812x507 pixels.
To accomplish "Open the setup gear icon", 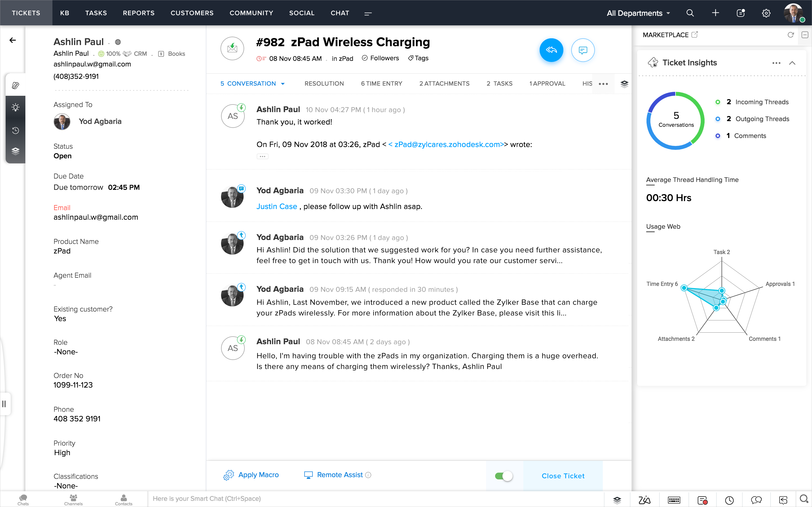I will coord(766,13).
